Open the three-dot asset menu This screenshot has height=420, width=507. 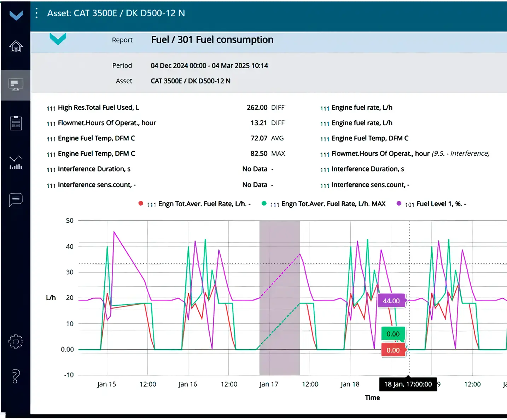coord(37,13)
